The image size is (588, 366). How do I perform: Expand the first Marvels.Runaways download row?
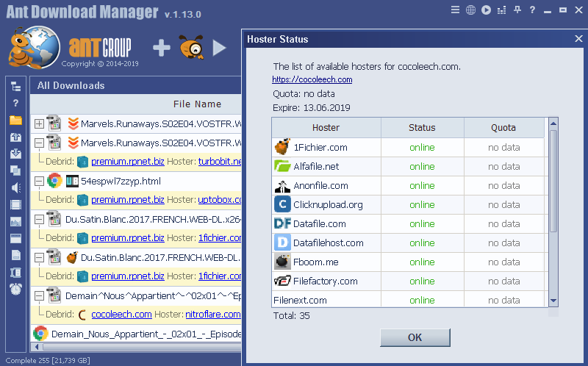pos(39,123)
